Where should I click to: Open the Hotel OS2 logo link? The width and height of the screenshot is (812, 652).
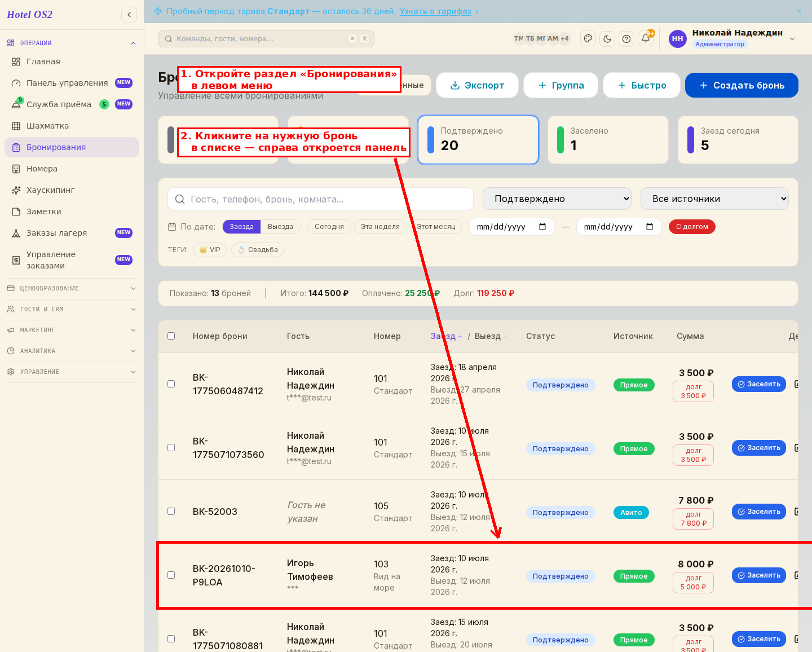[29, 15]
